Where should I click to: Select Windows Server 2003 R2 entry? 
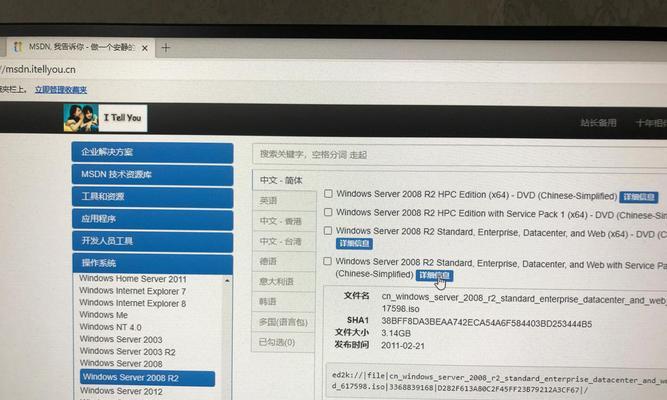pyautogui.click(x=127, y=351)
